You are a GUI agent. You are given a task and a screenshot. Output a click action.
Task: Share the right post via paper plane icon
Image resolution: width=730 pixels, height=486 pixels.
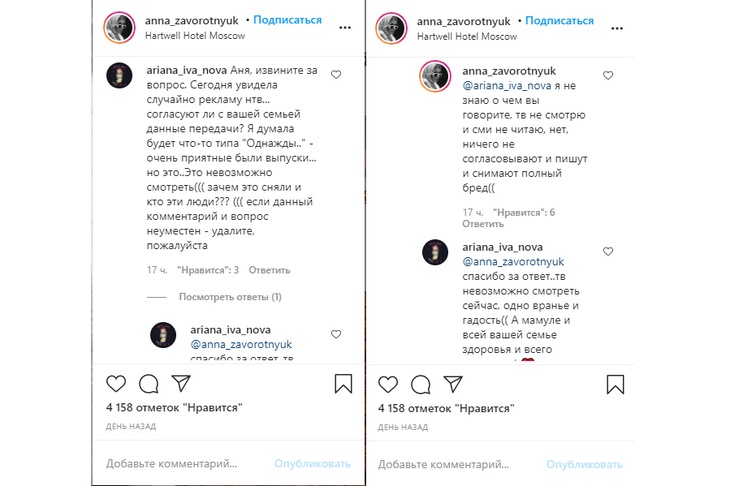pos(453,384)
